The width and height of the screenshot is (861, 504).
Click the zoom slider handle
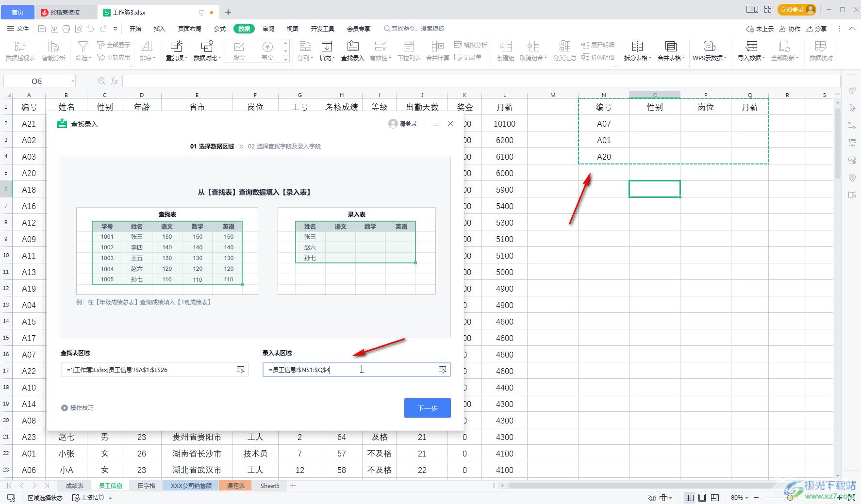(x=790, y=498)
